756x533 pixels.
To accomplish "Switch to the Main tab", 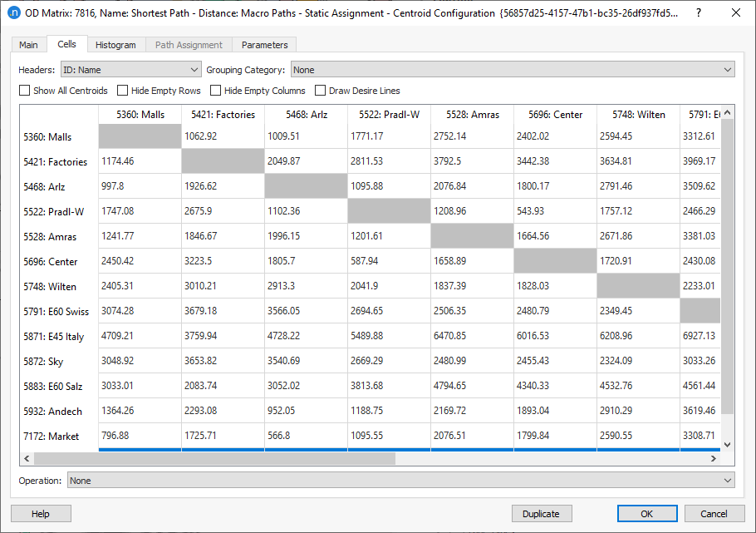I will (x=28, y=45).
